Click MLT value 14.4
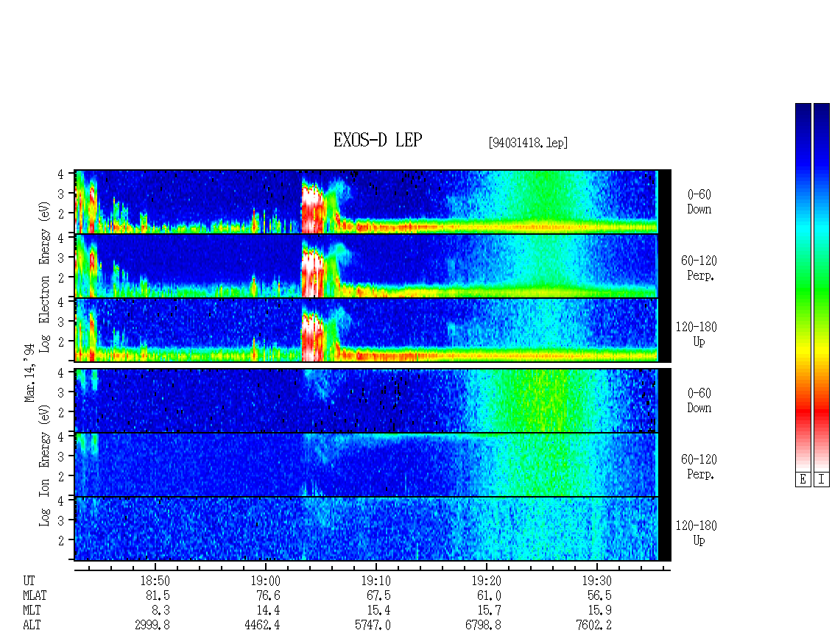Image resolution: width=832 pixels, height=644 pixels. [x=268, y=611]
